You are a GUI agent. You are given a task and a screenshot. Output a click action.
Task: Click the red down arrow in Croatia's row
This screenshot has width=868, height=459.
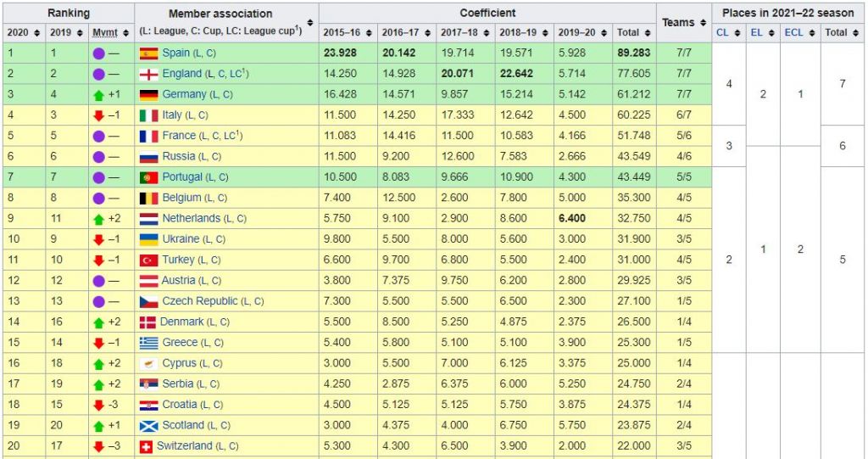click(98, 405)
